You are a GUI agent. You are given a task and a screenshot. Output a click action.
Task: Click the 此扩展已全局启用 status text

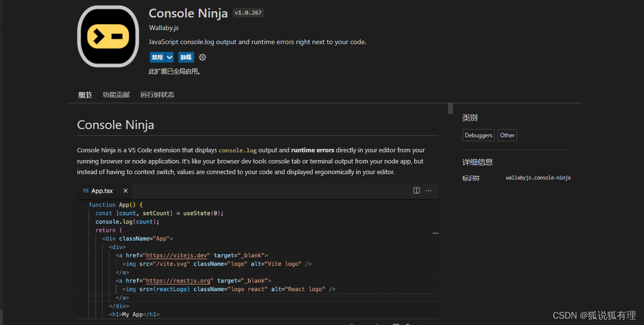click(175, 72)
